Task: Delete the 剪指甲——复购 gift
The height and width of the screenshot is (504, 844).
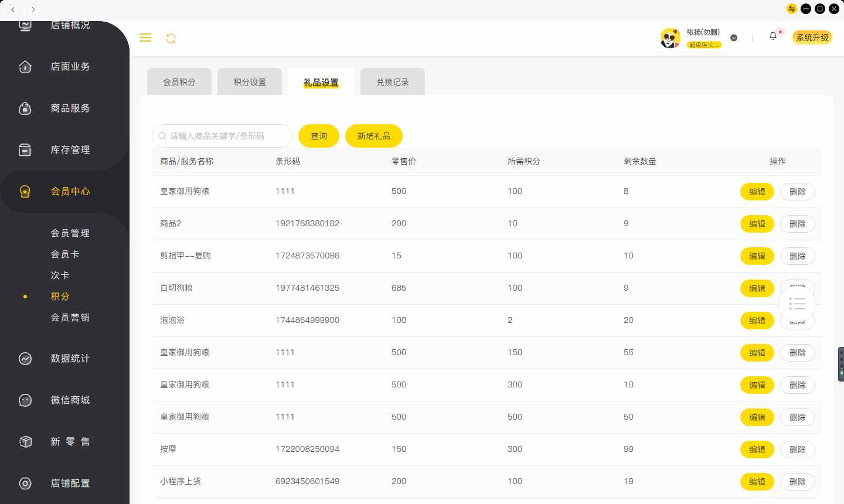Action: (798, 256)
